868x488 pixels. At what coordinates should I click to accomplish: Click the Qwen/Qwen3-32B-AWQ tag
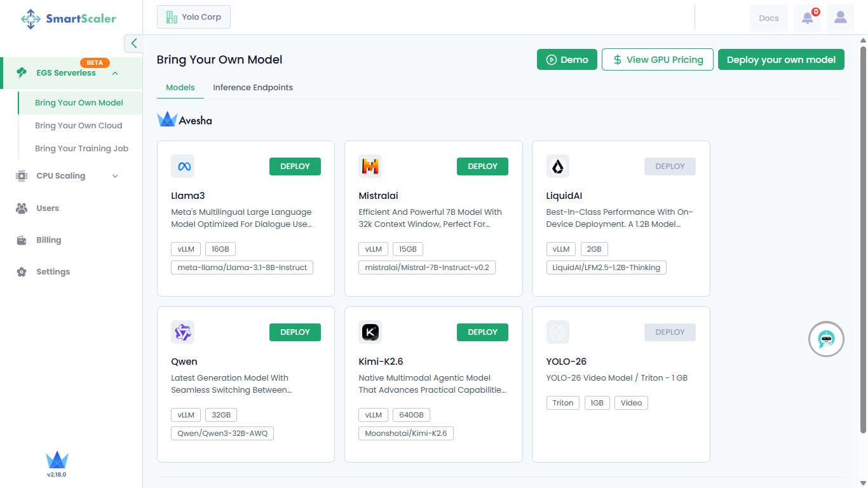point(222,433)
